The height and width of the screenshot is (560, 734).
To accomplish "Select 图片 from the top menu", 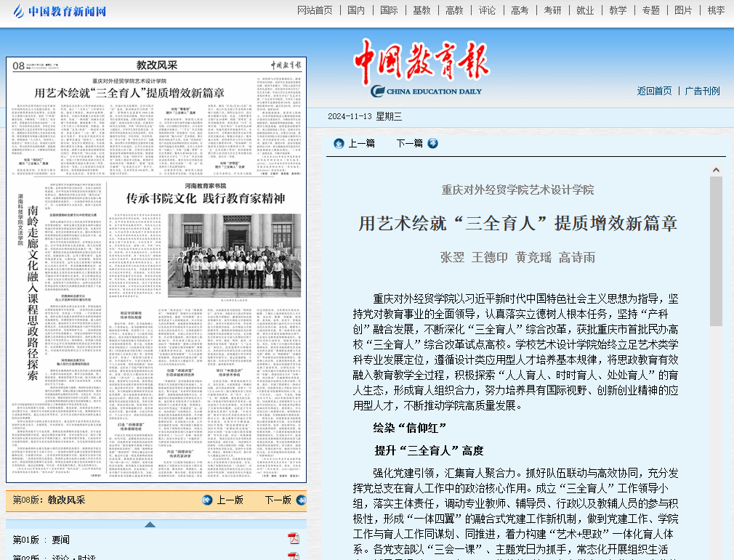I will point(683,10).
